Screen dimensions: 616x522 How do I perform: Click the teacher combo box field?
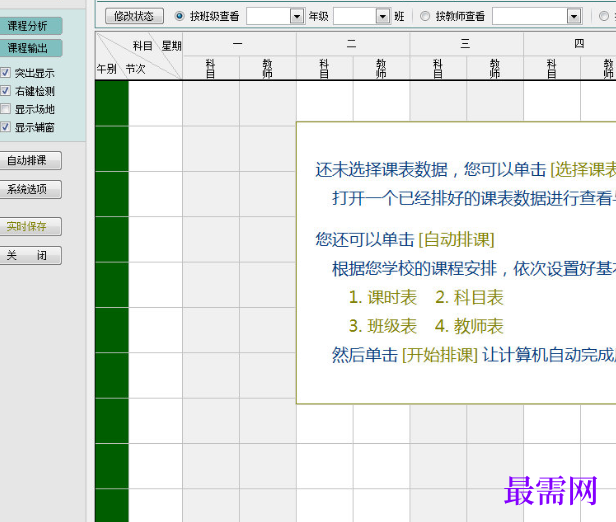[537, 16]
